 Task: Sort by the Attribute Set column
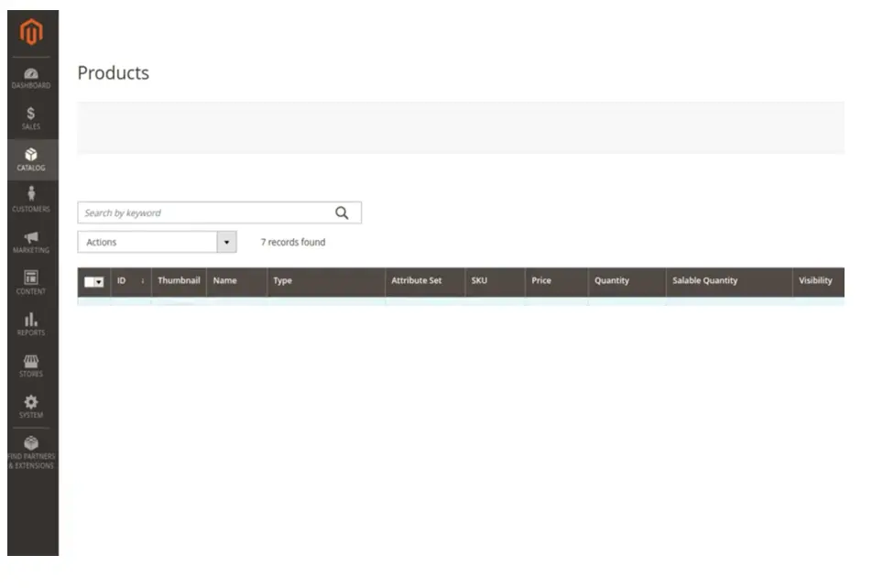point(425,281)
